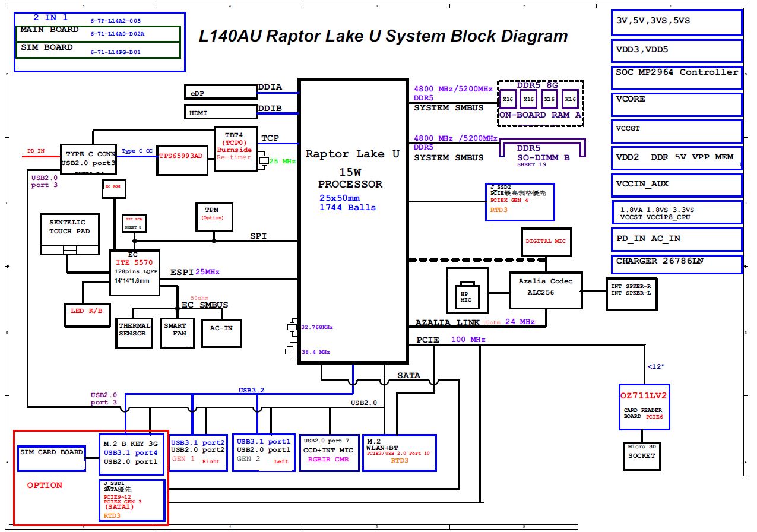The width and height of the screenshot is (757, 532).
Task: Click the CHARGER 26786LN box
Action: [677, 264]
